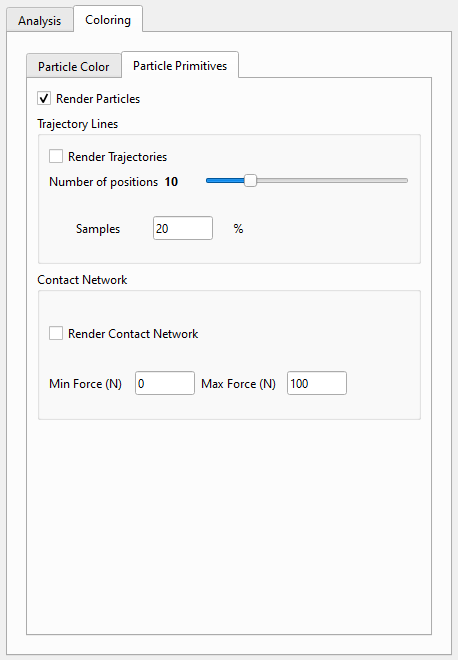Switch to the Analysis tab
The height and width of the screenshot is (660, 458).
(40, 21)
